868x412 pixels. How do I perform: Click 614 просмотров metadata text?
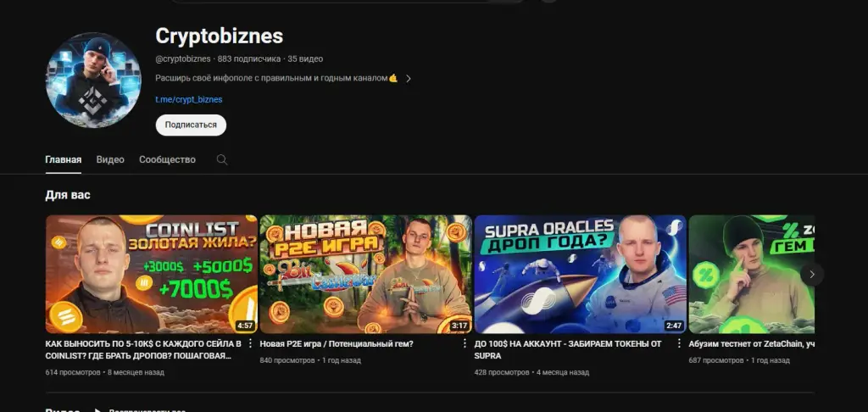coord(73,372)
